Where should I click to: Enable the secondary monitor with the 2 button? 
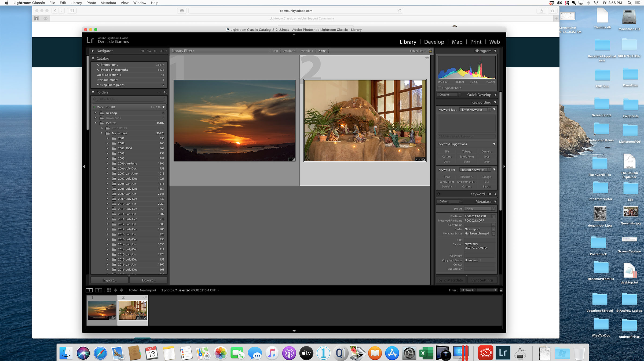click(x=98, y=290)
